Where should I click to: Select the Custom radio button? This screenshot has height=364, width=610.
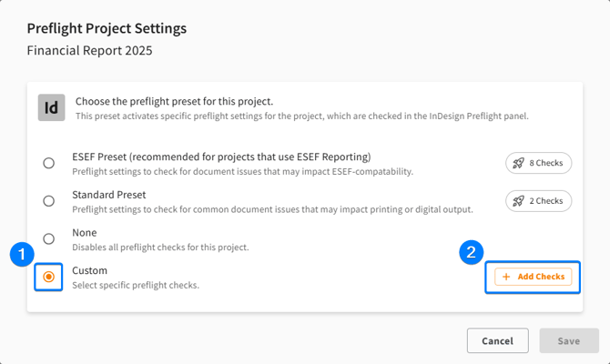(48, 277)
